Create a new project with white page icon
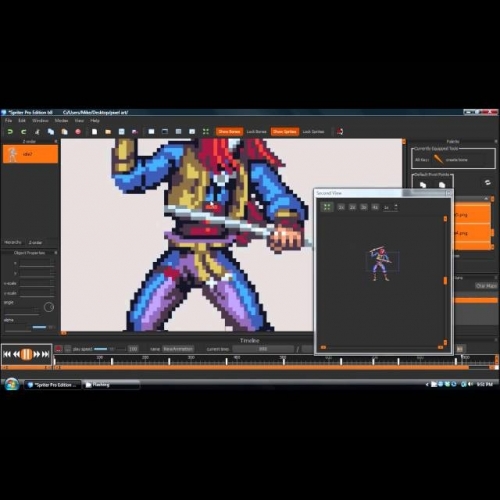 click(95, 132)
